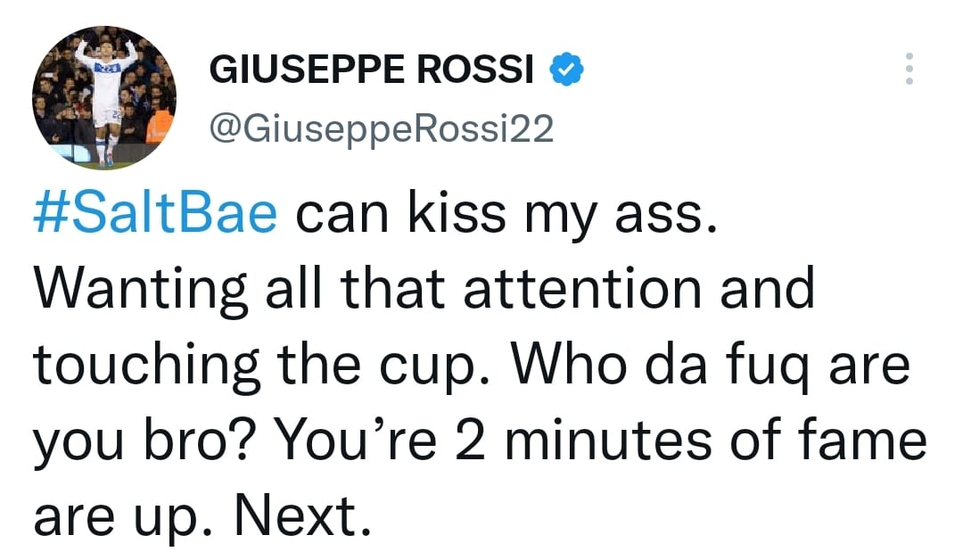Follow the #SaltBae hashtag link
Viewport: 963px width, 560px height.
[x=155, y=214]
